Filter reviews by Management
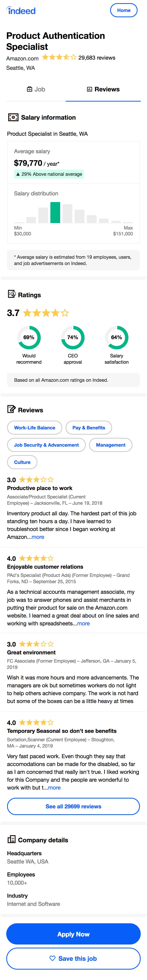 click(x=111, y=445)
